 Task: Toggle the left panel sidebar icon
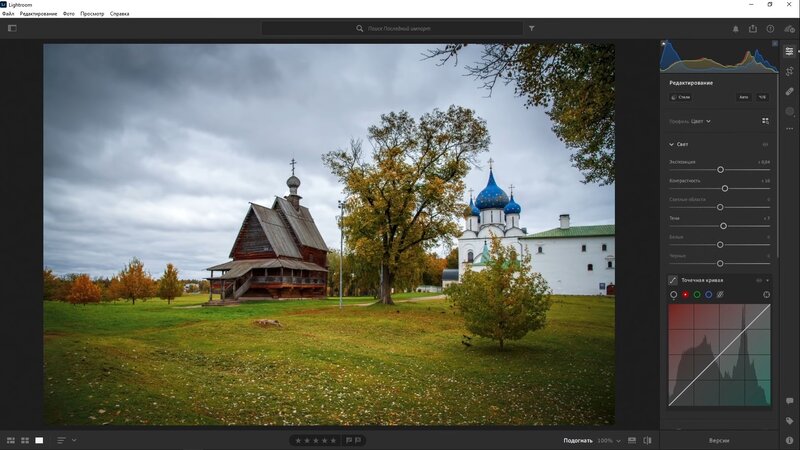[x=12, y=29]
